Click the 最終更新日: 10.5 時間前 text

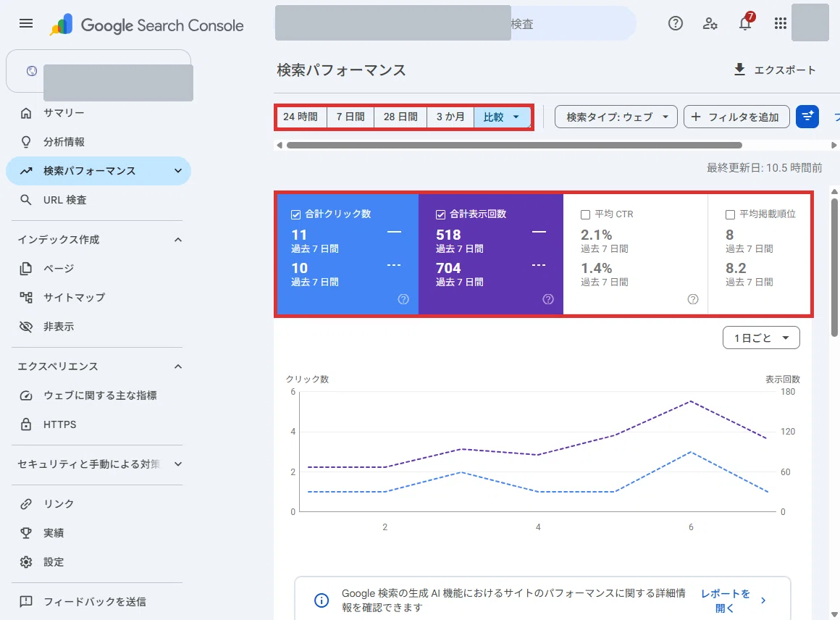tap(764, 168)
